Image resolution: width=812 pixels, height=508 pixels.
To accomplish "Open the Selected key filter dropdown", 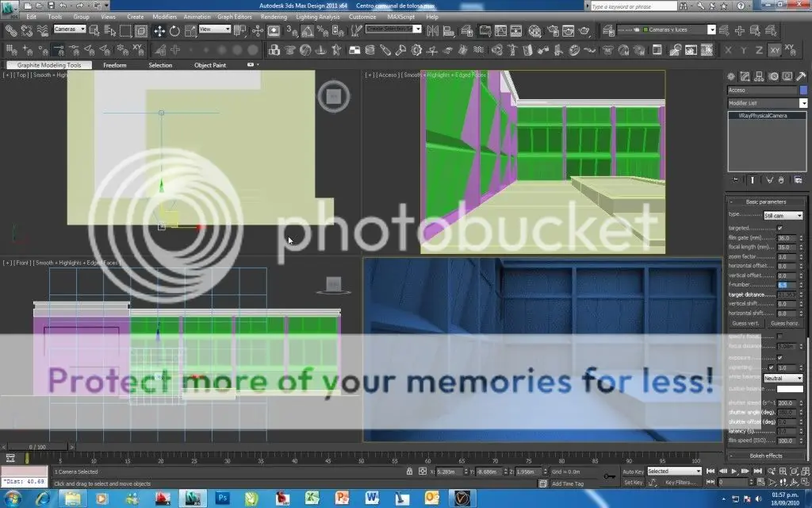I will pyautogui.click(x=674, y=471).
